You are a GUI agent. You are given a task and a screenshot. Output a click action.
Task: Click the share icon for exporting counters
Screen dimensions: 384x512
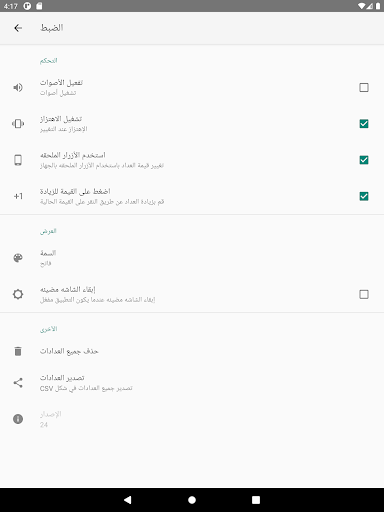18,383
